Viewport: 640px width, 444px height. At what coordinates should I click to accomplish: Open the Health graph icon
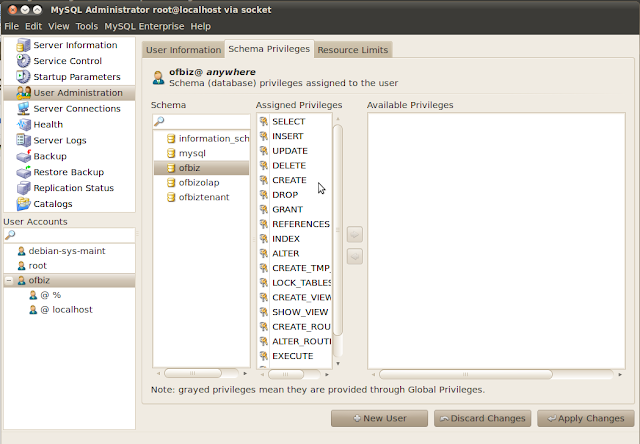23,124
